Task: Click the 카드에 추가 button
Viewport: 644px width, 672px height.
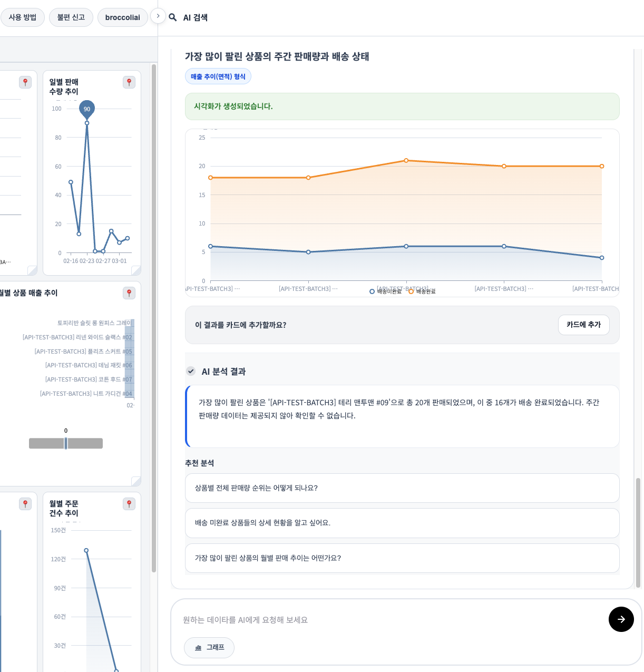Action: tap(583, 325)
